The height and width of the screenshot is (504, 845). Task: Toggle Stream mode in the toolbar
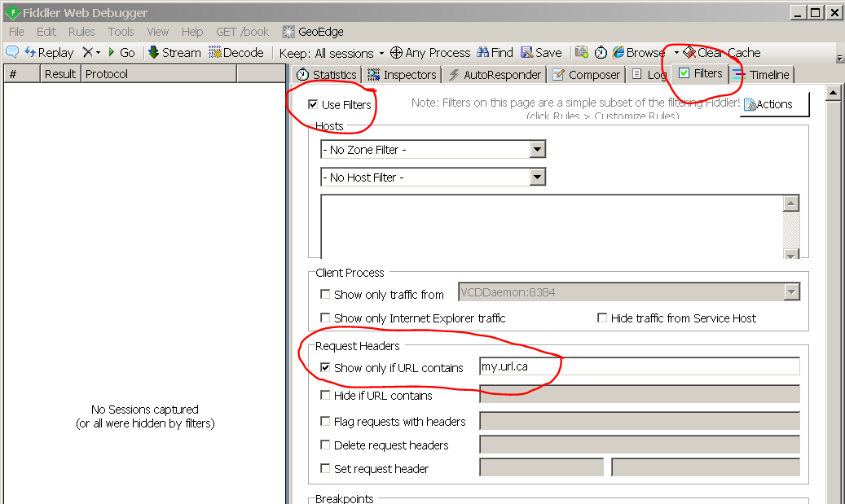point(174,52)
